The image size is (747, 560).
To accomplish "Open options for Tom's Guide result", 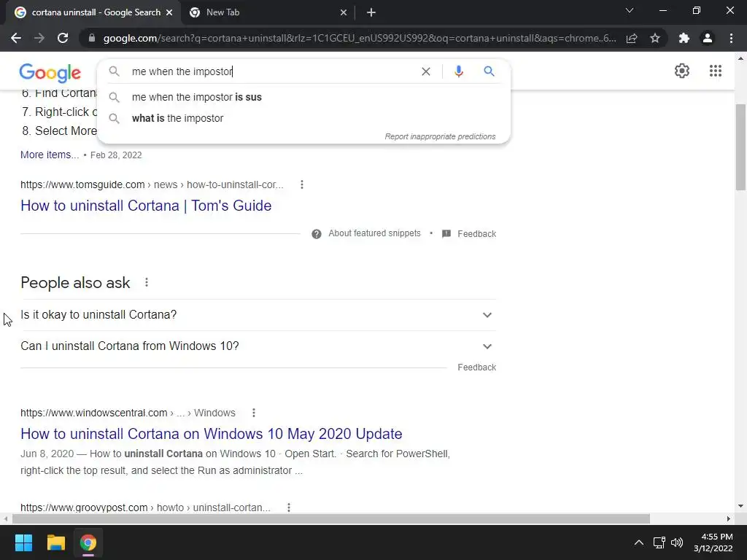I will click(301, 184).
